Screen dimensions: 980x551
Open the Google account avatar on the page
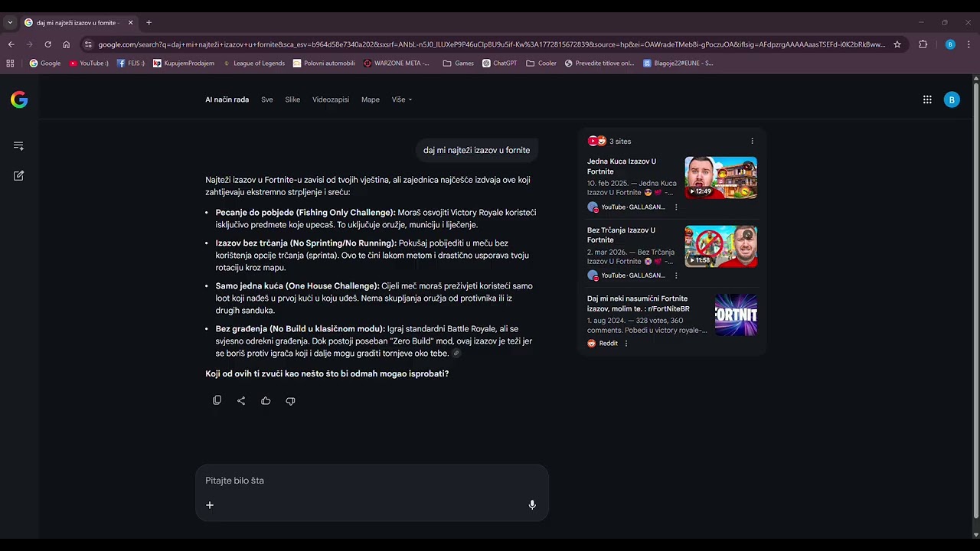pyautogui.click(x=952, y=99)
